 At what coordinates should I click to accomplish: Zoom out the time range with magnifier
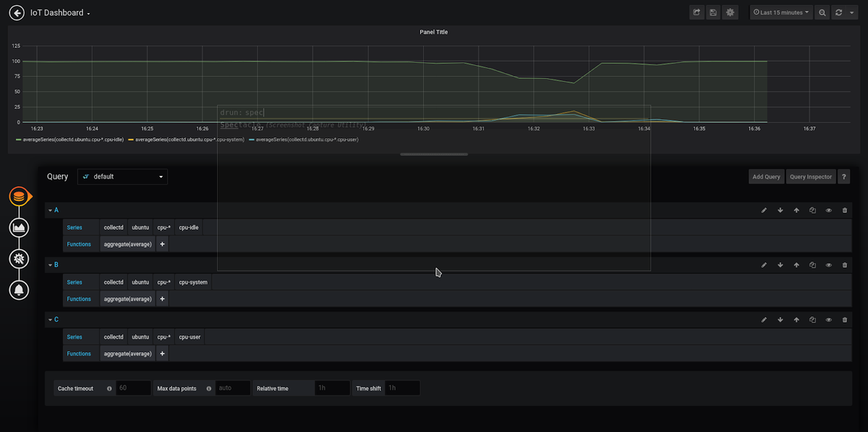(822, 12)
